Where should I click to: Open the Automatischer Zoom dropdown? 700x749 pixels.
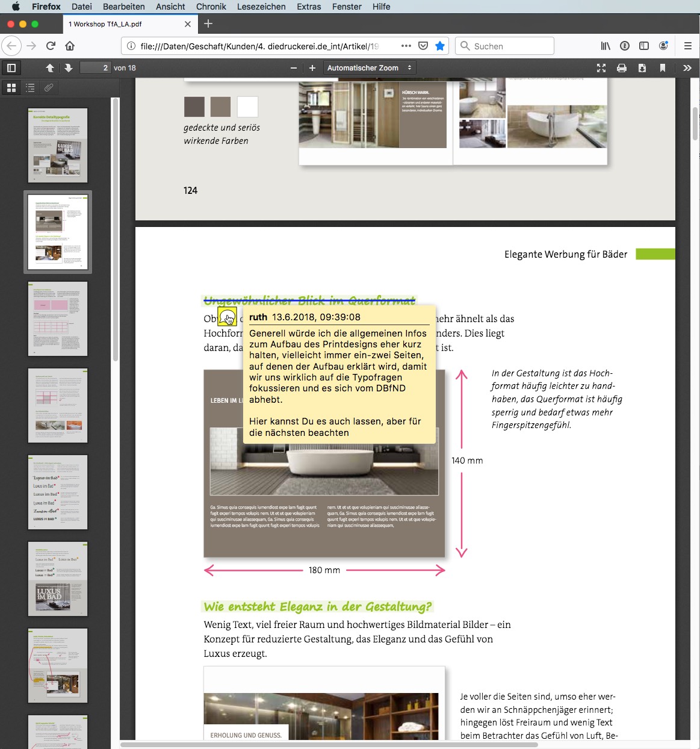[369, 68]
